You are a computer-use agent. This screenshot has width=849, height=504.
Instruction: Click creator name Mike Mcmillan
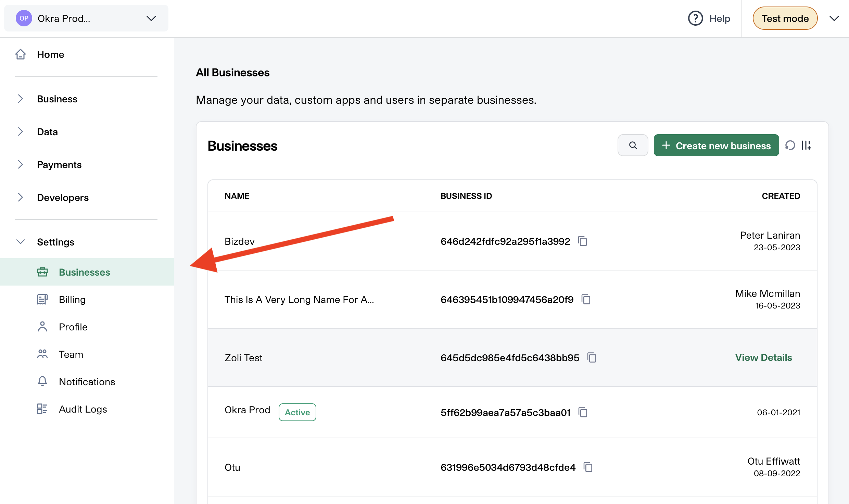point(768,293)
